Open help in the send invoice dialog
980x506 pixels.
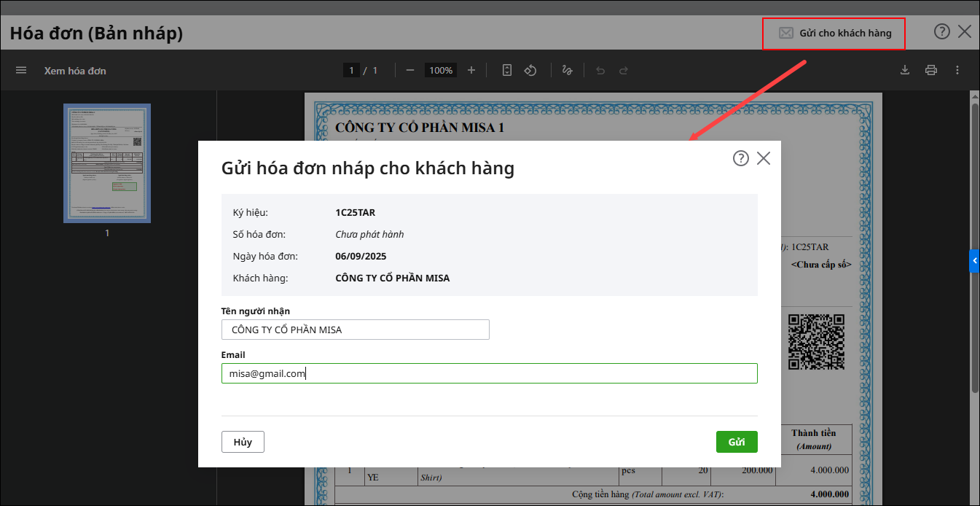741,158
